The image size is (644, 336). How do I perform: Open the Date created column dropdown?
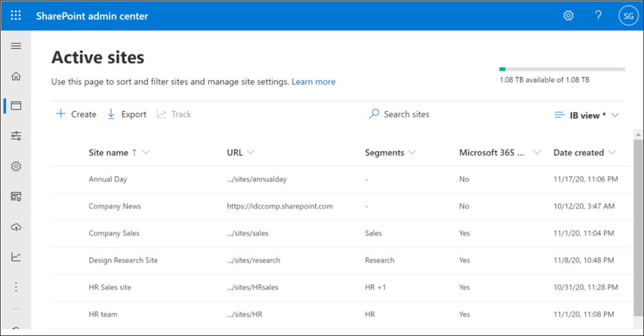point(611,153)
